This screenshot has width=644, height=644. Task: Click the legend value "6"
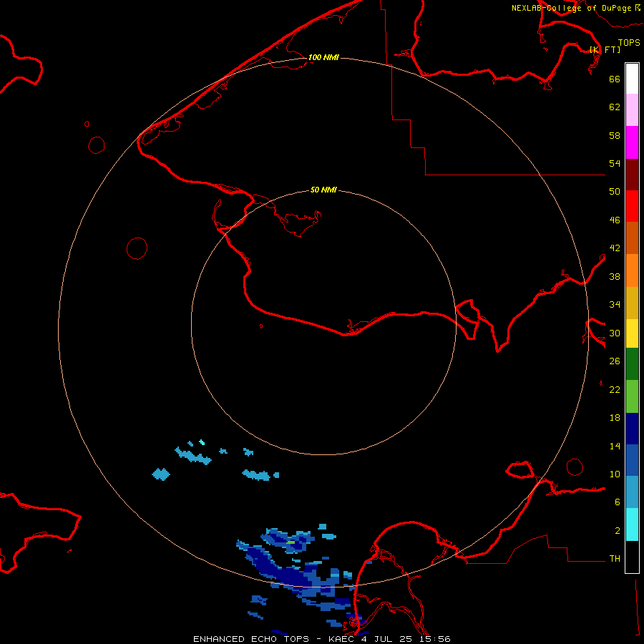pyautogui.click(x=618, y=502)
